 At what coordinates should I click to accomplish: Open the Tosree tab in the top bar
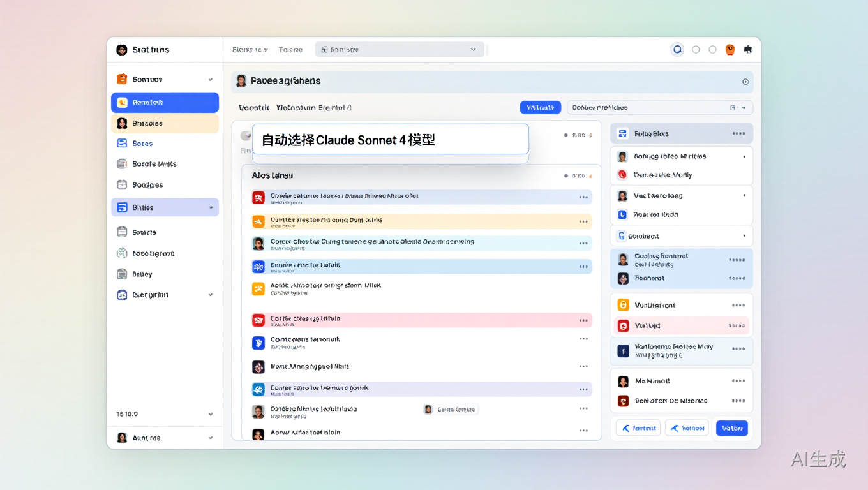(x=290, y=49)
